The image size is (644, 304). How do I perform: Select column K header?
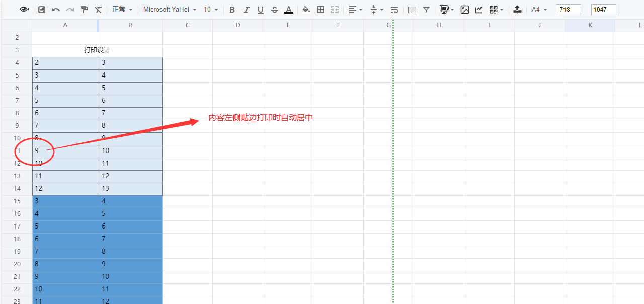click(x=590, y=25)
